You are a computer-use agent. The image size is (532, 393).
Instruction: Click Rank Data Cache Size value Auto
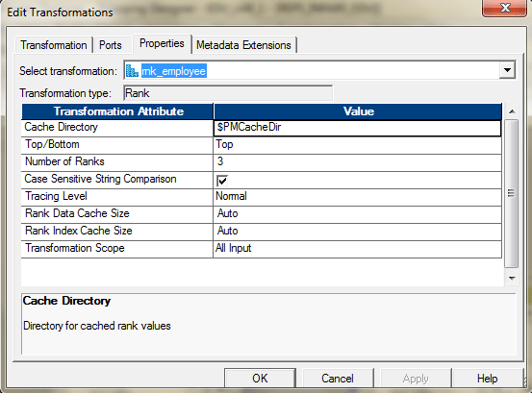pyautogui.click(x=357, y=215)
